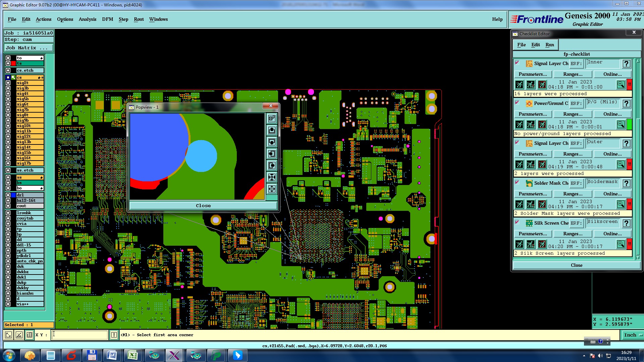Open the Inch units dropdown
644x362 pixels.
click(633, 335)
